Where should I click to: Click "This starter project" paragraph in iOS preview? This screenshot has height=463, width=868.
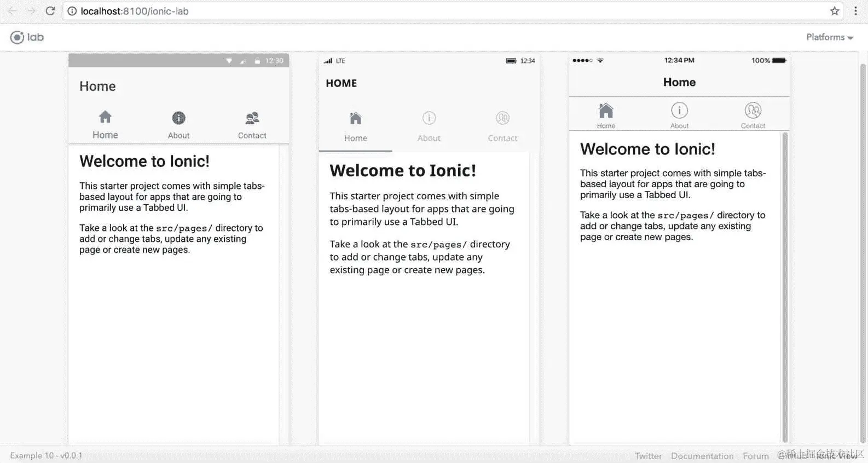[x=673, y=184]
